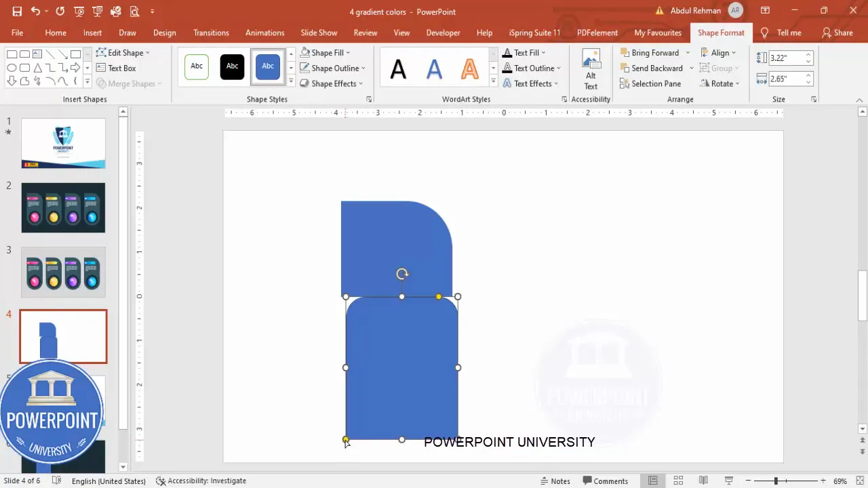Click the Ribbon Display Options icon
This screenshot has width=868, height=488.
point(765,11)
